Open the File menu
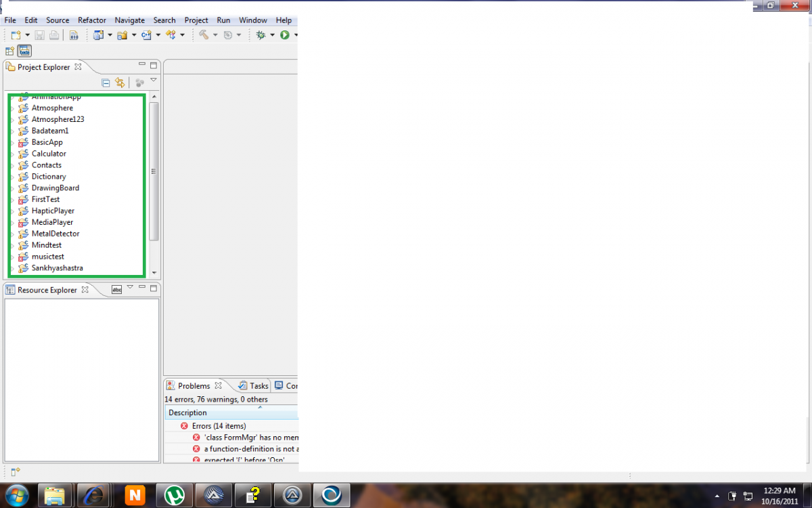The height and width of the screenshot is (508, 812). (10, 20)
